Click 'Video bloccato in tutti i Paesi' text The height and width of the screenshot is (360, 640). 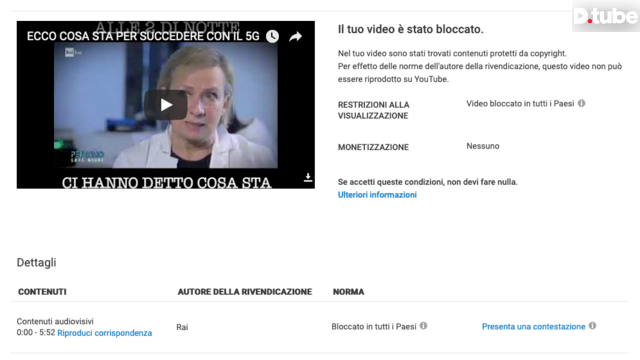pos(520,104)
